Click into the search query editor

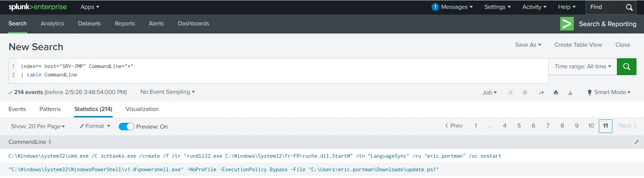(x=278, y=71)
